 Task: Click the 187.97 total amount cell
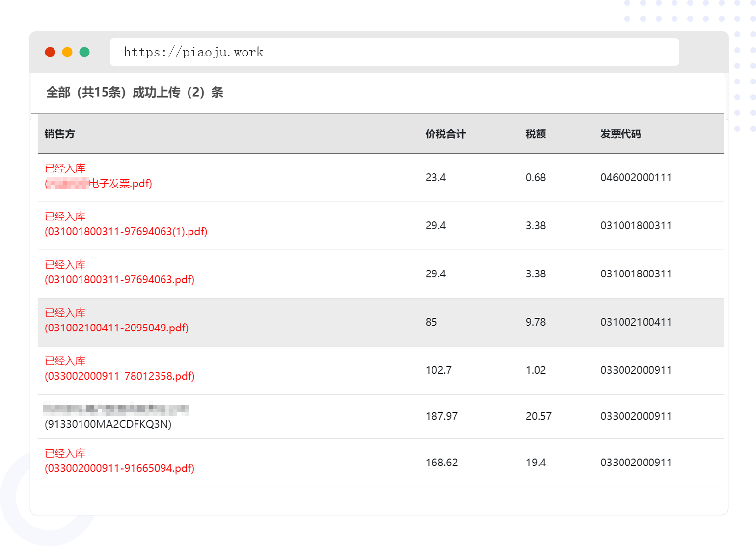[x=441, y=416]
